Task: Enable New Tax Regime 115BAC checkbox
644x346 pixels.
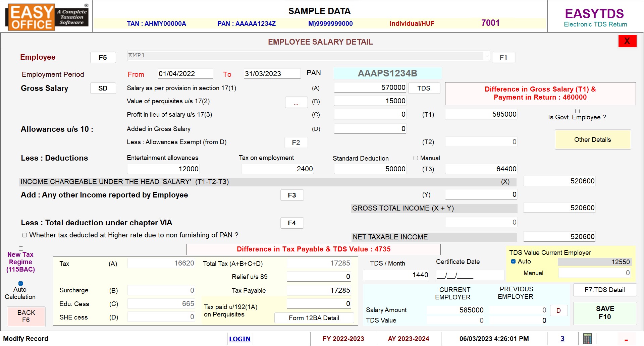Action: point(21,248)
